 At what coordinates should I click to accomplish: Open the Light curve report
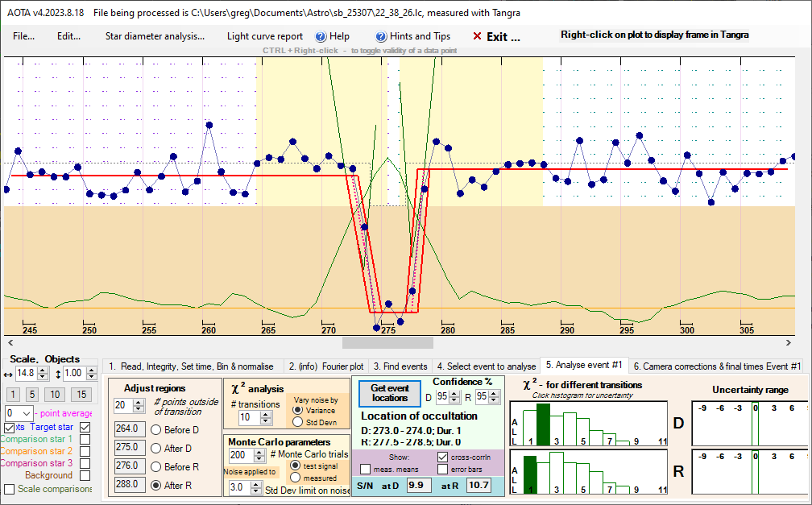[265, 36]
